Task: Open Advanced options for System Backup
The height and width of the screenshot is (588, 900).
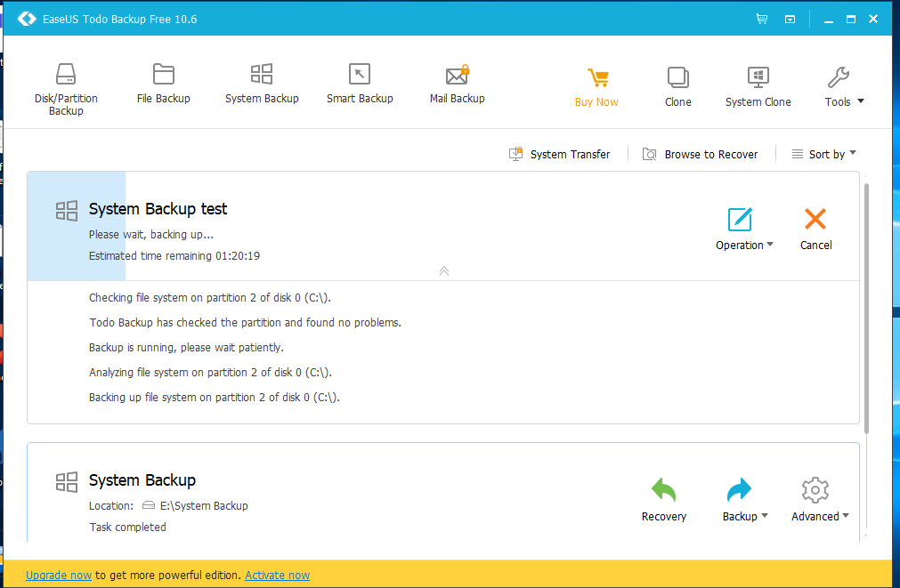Action: [820, 500]
